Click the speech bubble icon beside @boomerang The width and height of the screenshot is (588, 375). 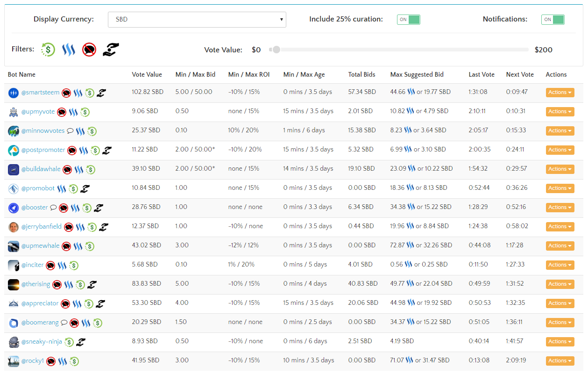[64, 323]
